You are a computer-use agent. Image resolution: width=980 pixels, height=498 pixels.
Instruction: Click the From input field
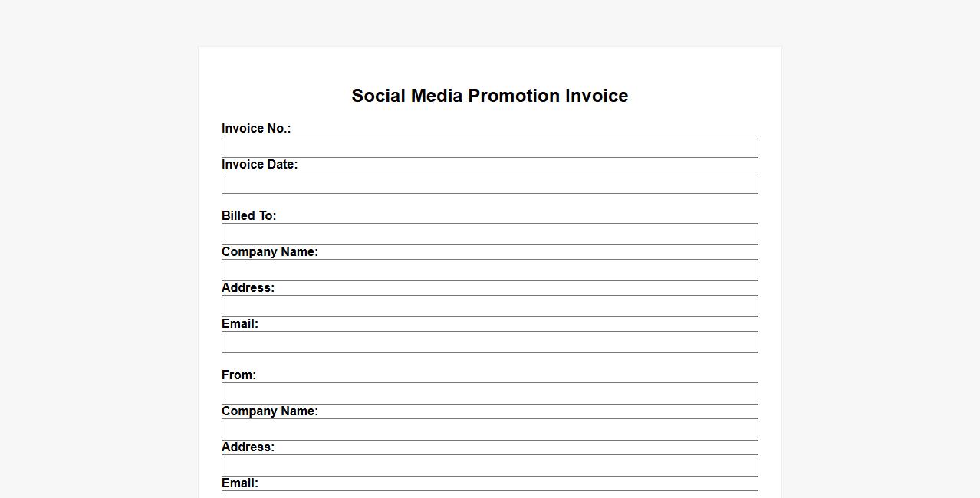click(x=489, y=394)
